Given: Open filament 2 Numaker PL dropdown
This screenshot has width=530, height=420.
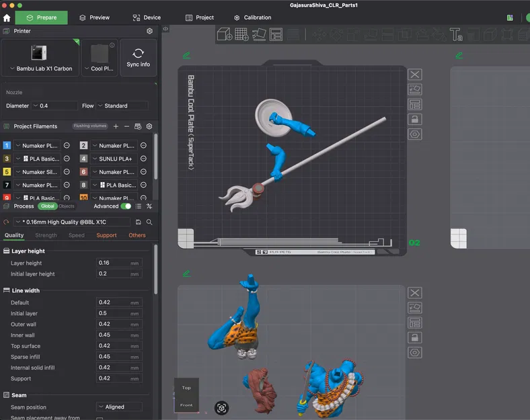Looking at the screenshot, I should [x=114, y=146].
